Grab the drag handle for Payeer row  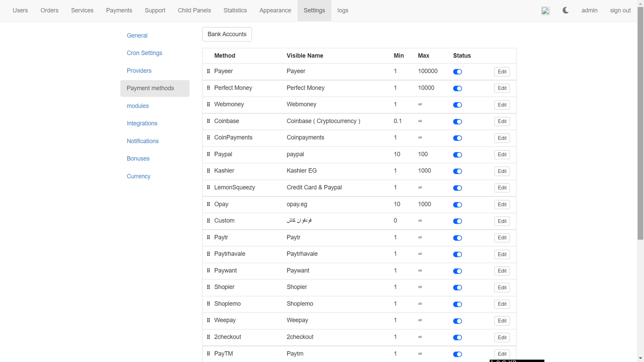point(208,71)
